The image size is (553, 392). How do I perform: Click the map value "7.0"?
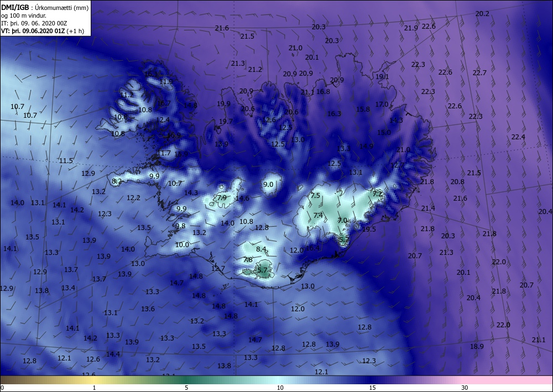[342, 221]
